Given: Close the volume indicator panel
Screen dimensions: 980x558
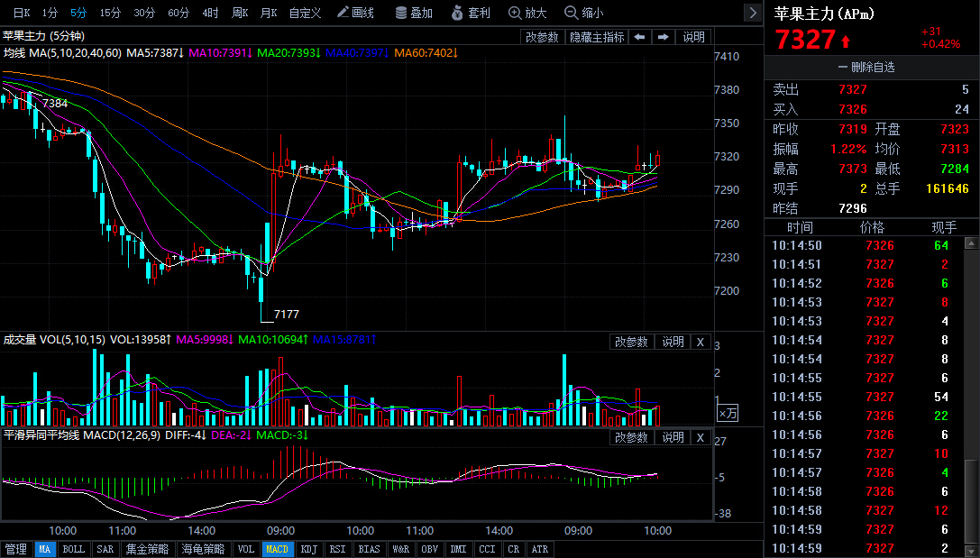Looking at the screenshot, I should (701, 342).
